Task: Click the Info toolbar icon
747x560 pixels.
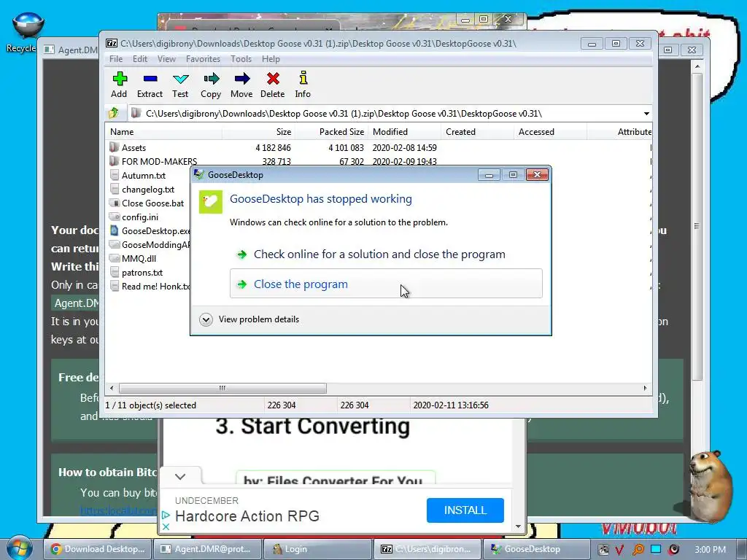Action: 303,85
